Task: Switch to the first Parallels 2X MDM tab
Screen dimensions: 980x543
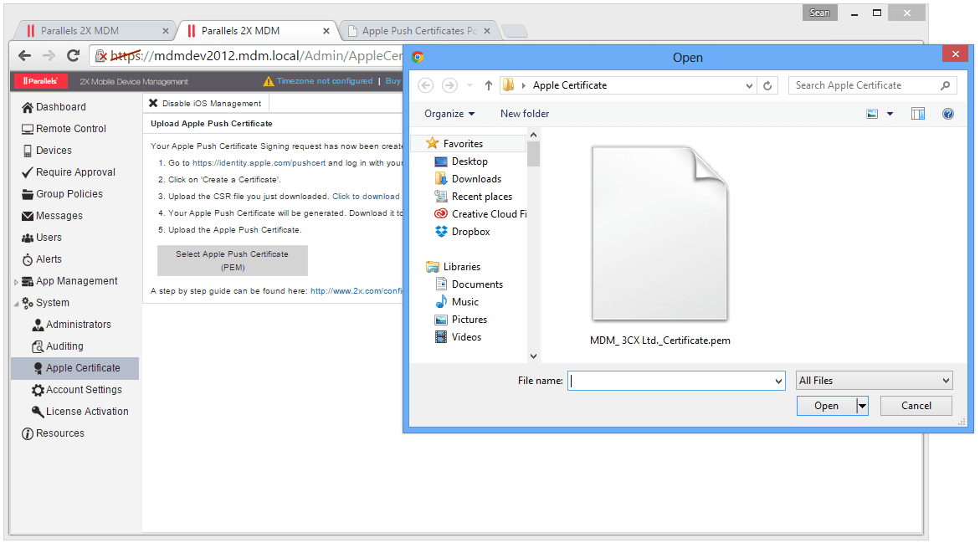Action: click(x=94, y=31)
